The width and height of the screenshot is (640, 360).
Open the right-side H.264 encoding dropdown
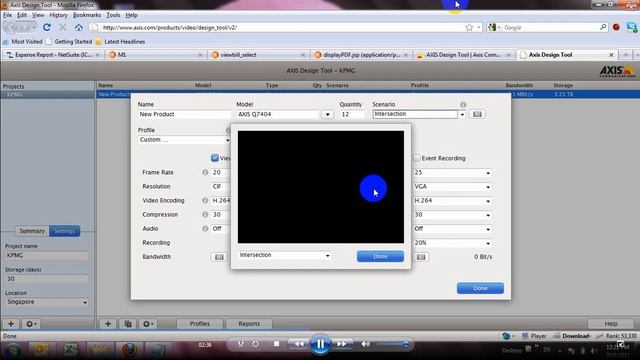click(x=488, y=201)
